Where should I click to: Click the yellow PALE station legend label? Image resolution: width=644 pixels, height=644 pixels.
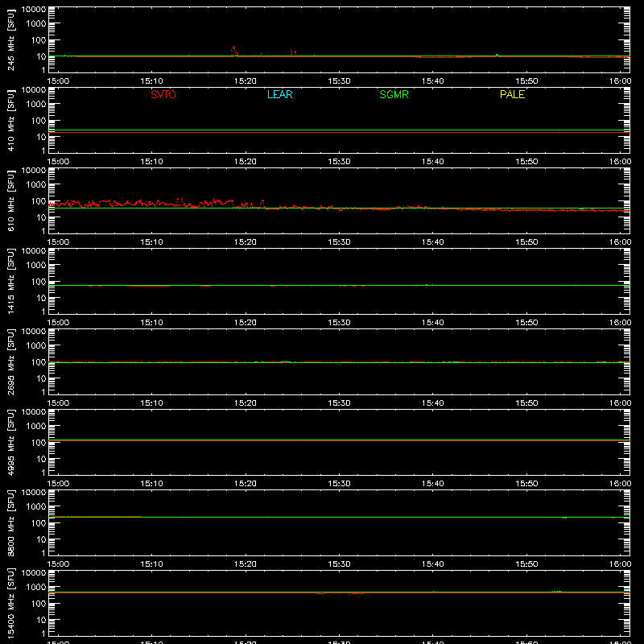coord(512,94)
